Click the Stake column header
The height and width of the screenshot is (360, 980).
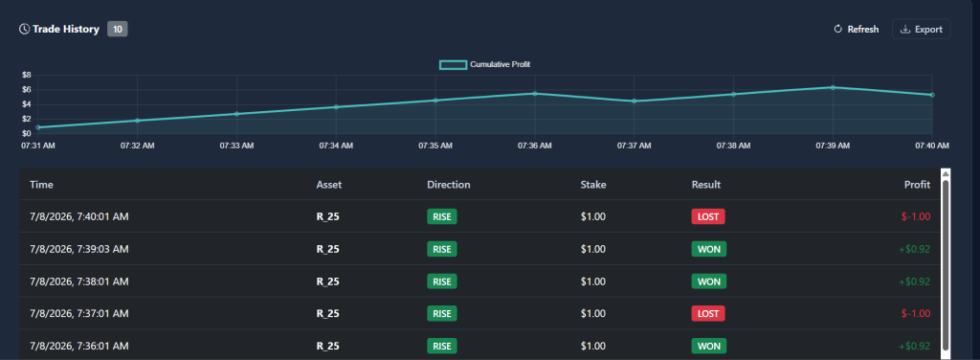tap(593, 185)
